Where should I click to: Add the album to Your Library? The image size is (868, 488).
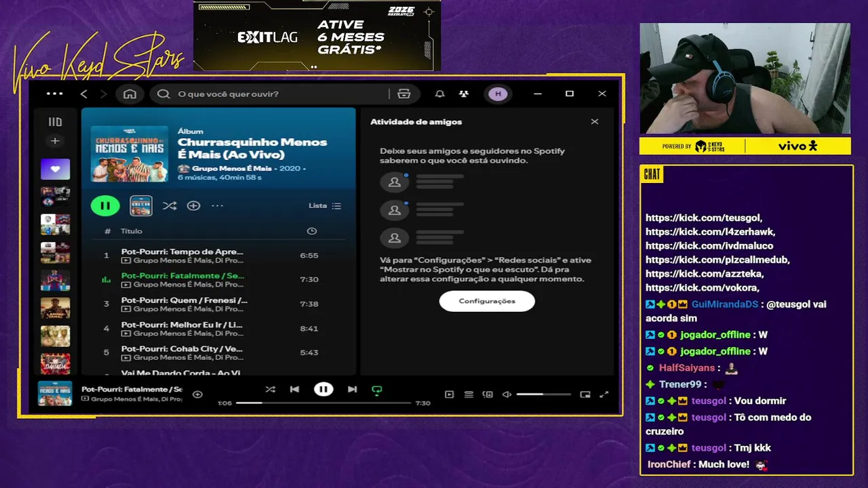pyautogui.click(x=193, y=205)
